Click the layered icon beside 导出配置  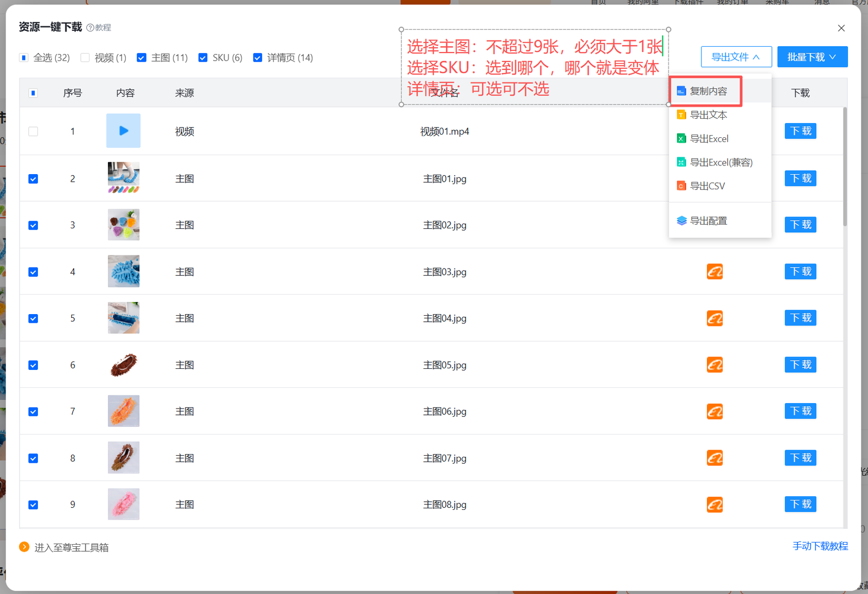(x=681, y=220)
